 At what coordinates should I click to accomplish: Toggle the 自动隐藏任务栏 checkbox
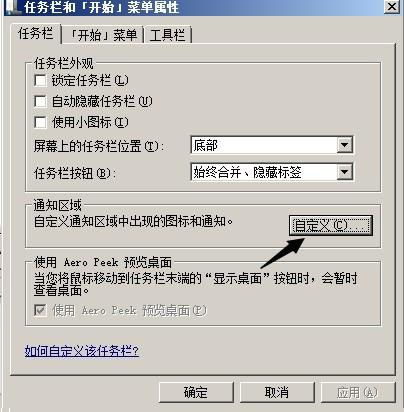40,101
